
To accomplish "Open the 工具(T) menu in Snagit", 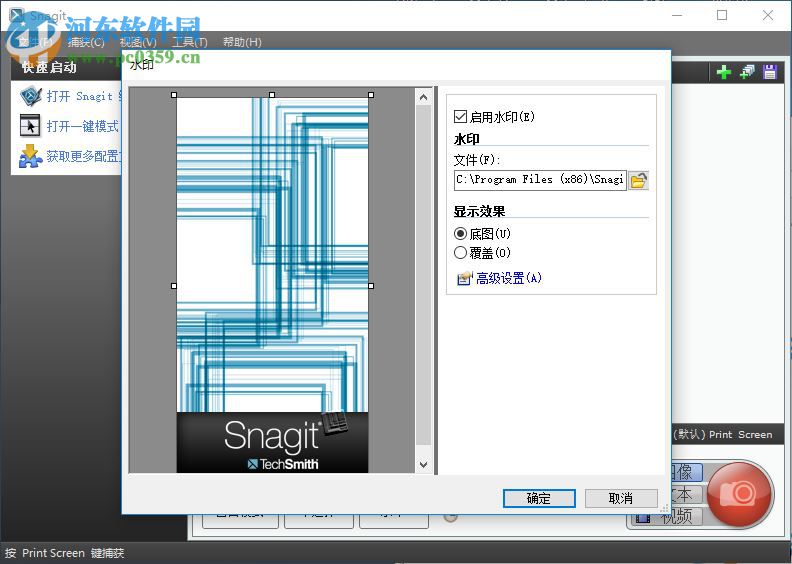I will pyautogui.click(x=189, y=42).
